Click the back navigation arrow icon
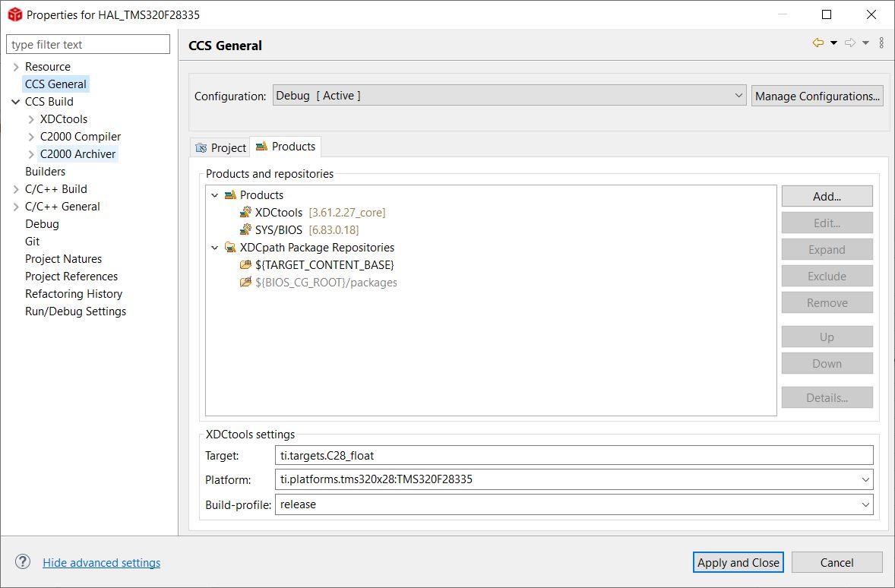 [x=818, y=43]
